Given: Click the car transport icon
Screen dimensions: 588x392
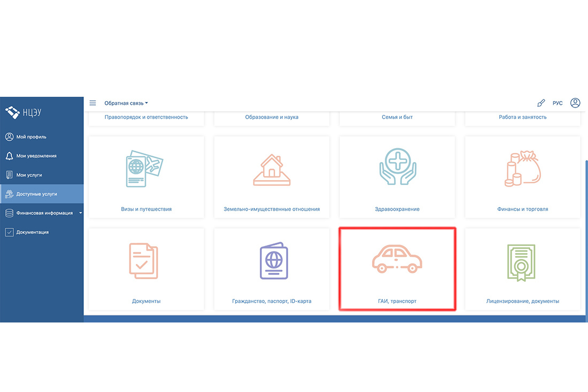Looking at the screenshot, I should [x=397, y=259].
